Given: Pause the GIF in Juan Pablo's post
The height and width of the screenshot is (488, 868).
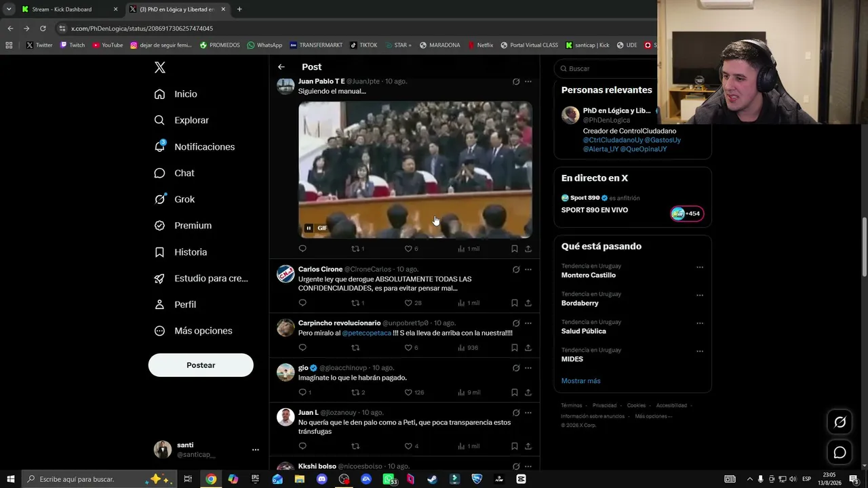Looking at the screenshot, I should [x=309, y=228].
